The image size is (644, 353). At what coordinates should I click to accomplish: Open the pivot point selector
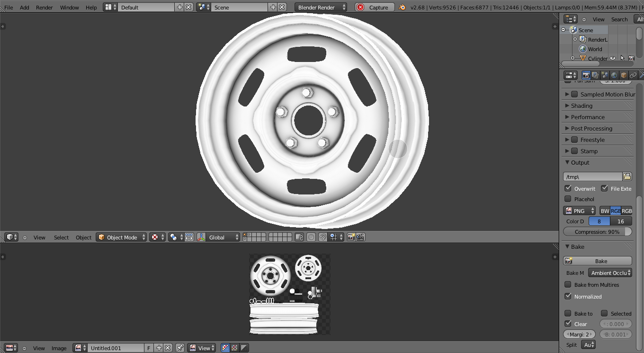[x=176, y=237]
